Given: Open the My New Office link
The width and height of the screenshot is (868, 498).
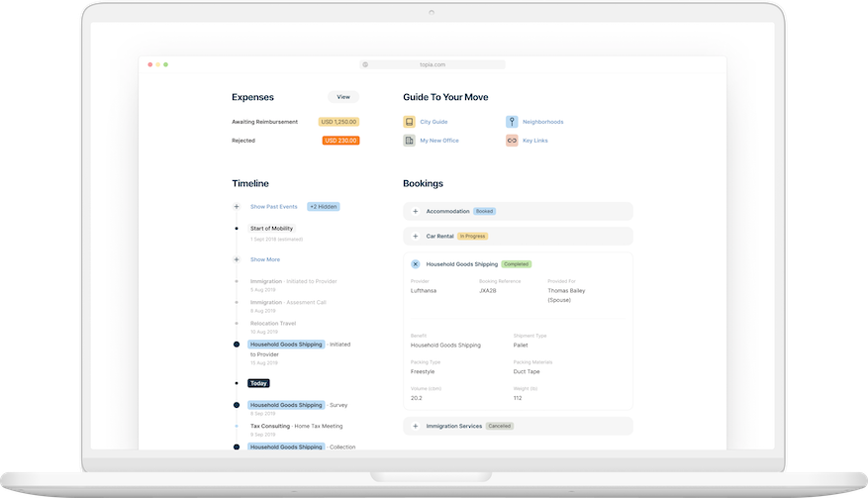Looking at the screenshot, I should coord(439,141).
